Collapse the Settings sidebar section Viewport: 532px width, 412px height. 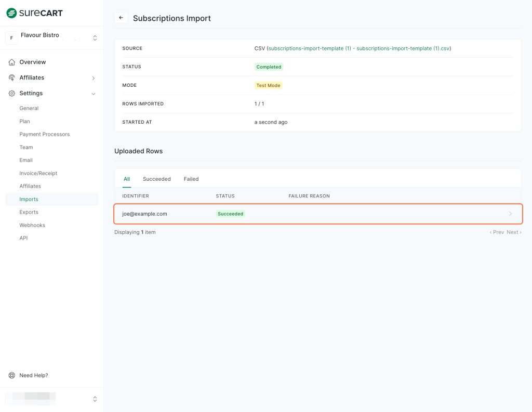(x=94, y=94)
